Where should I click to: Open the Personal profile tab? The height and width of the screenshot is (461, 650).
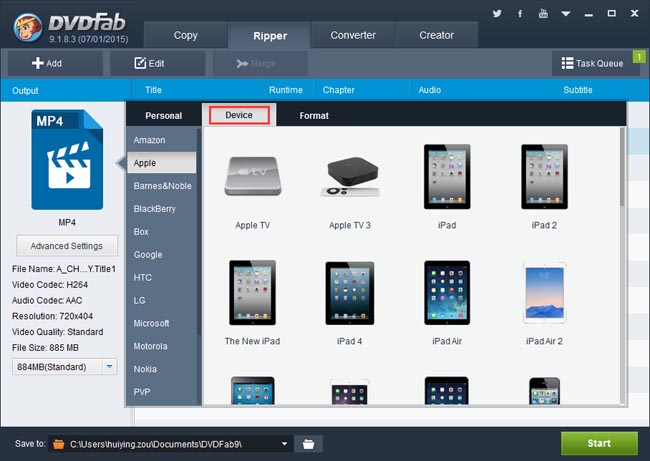(163, 116)
